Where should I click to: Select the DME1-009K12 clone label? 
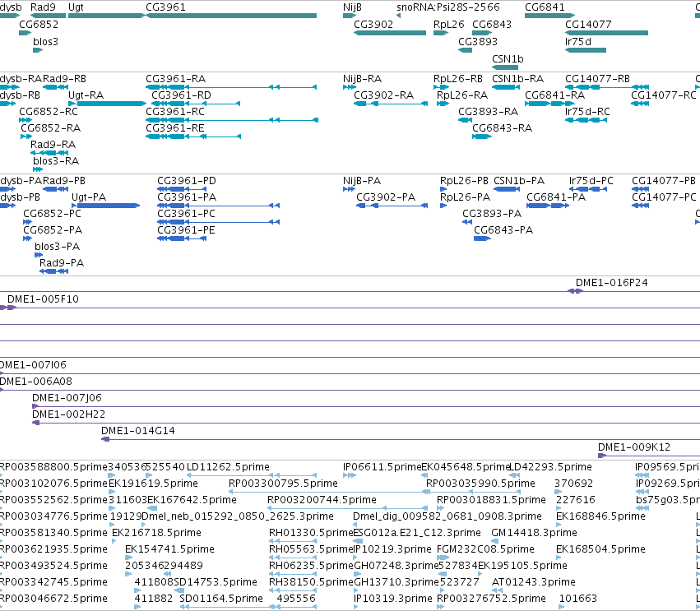(x=634, y=447)
